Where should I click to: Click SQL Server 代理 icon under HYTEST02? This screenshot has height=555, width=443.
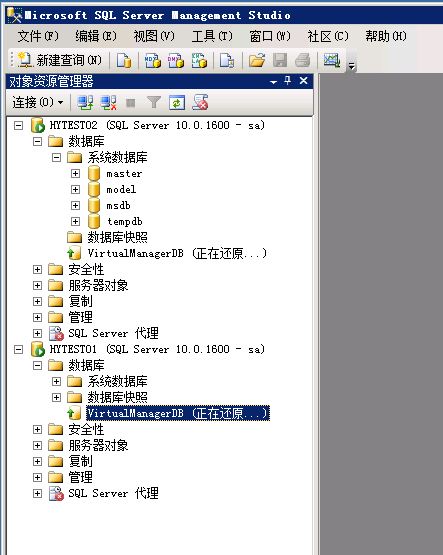click(x=56, y=333)
